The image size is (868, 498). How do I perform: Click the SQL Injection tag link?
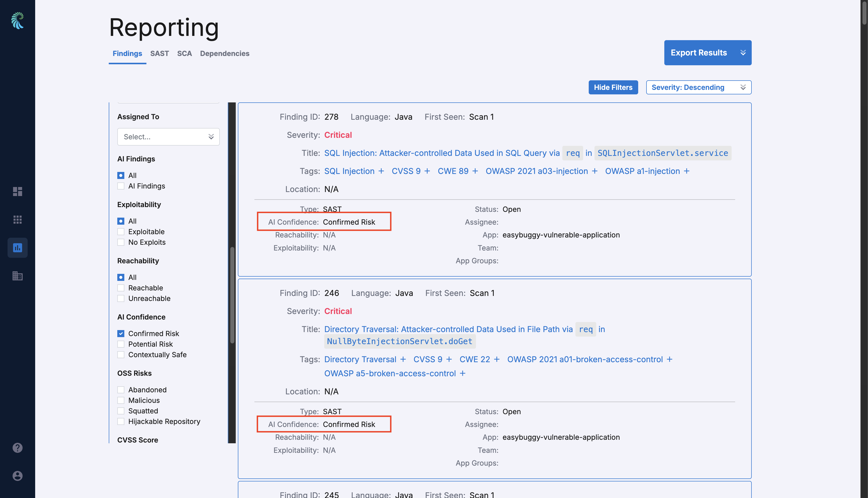coord(349,171)
